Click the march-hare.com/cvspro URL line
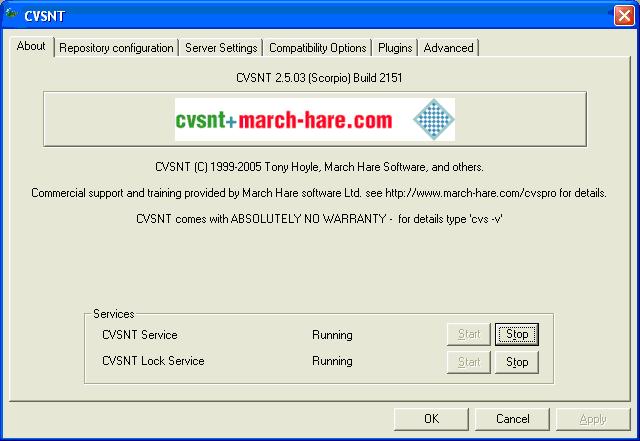Screen dimensions: 640x441 tap(319, 193)
